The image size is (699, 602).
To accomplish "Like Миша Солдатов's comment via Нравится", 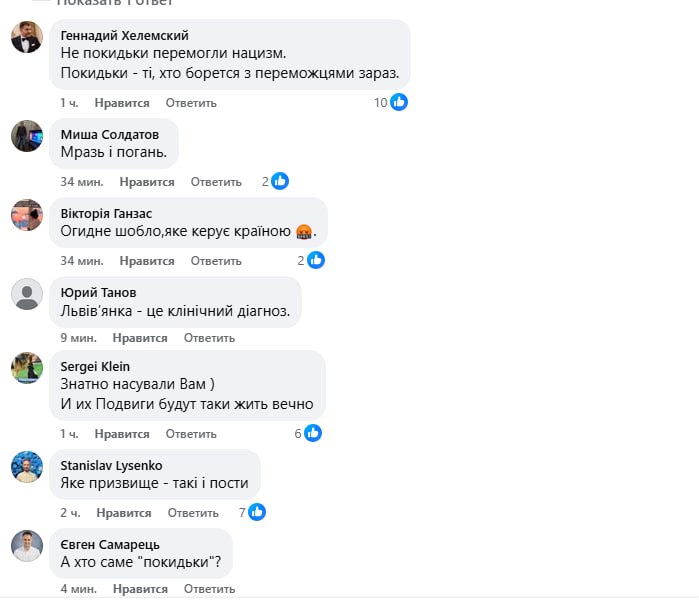I will (x=147, y=182).
